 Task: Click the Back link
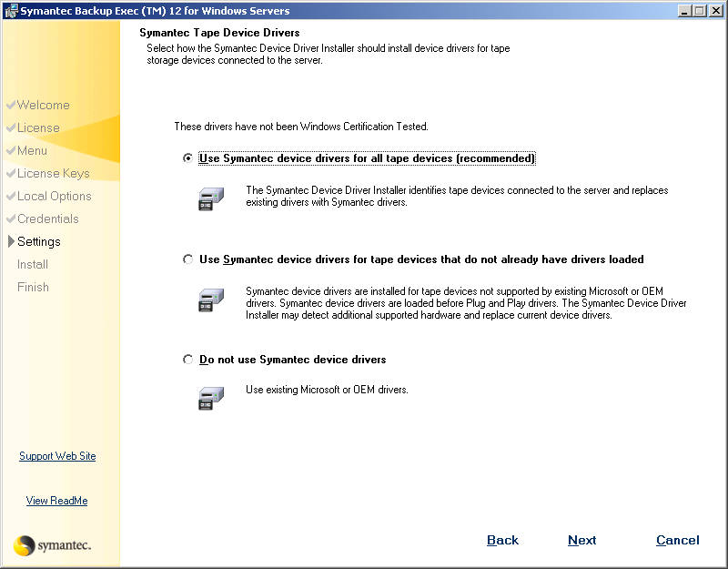tap(502, 540)
